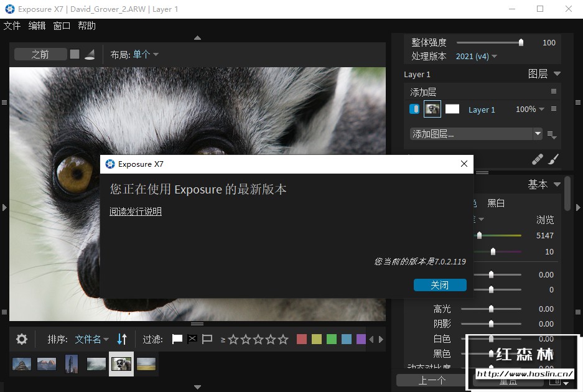The height and width of the screenshot is (392, 583).
Task: Expand the left panel arrow
Action: (4, 207)
